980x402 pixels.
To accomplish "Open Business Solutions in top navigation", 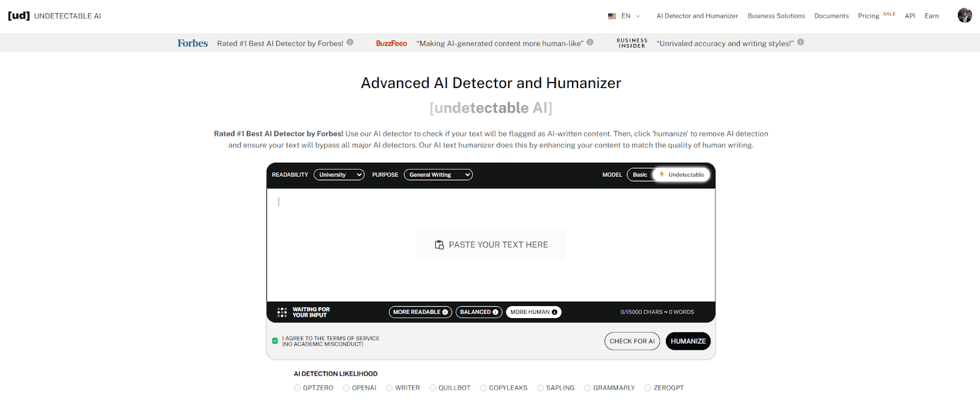I will pos(776,16).
